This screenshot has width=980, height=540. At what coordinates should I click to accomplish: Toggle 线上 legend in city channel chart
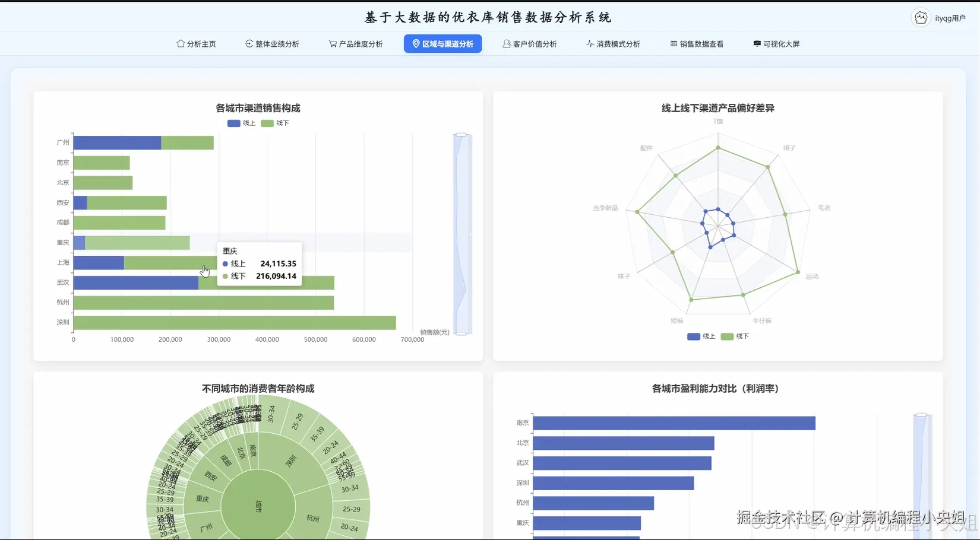point(241,123)
